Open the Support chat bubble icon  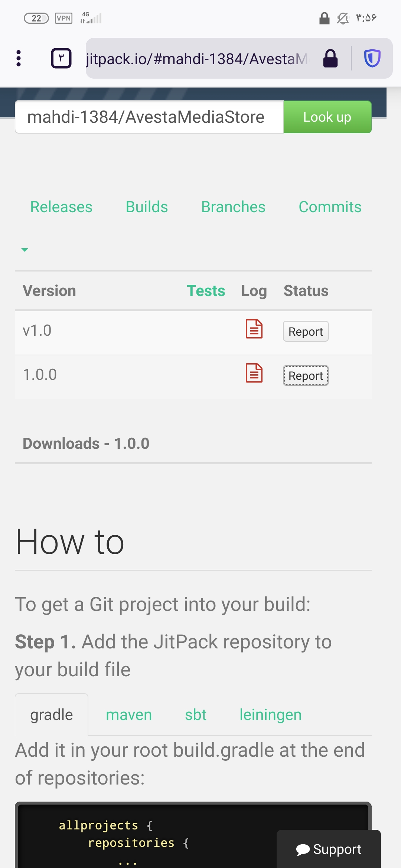coord(329,849)
